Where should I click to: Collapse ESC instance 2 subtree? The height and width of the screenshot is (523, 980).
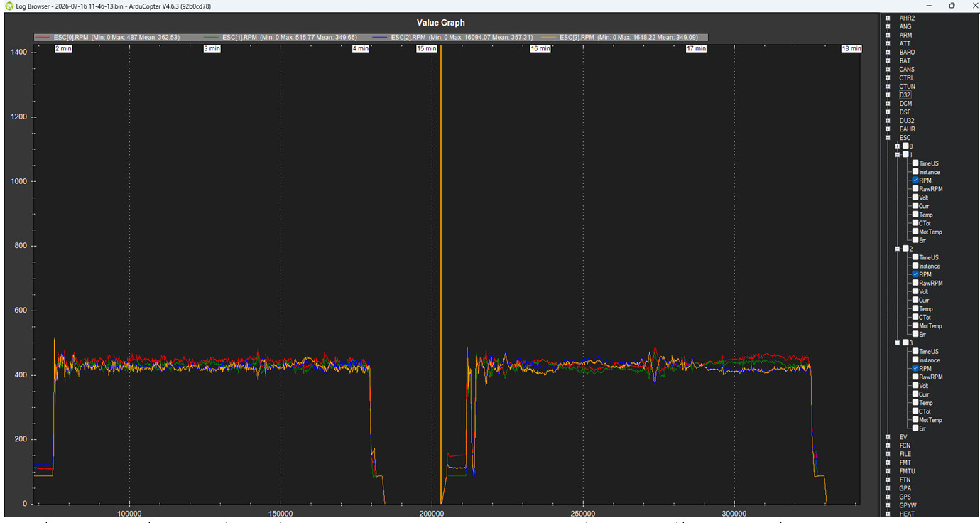pyautogui.click(x=898, y=249)
